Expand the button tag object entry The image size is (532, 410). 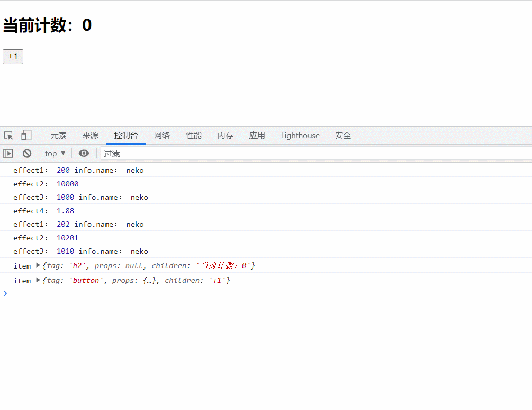pos(38,280)
